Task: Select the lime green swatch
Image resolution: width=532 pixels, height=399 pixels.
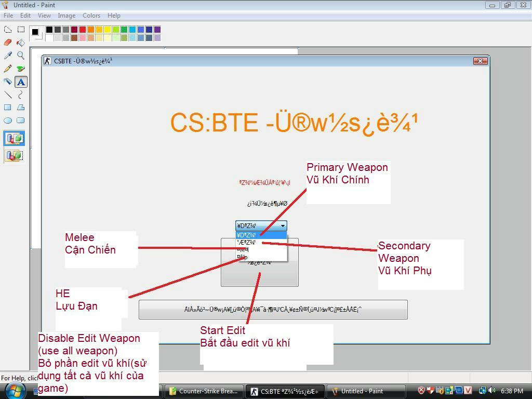Action: coord(116,30)
